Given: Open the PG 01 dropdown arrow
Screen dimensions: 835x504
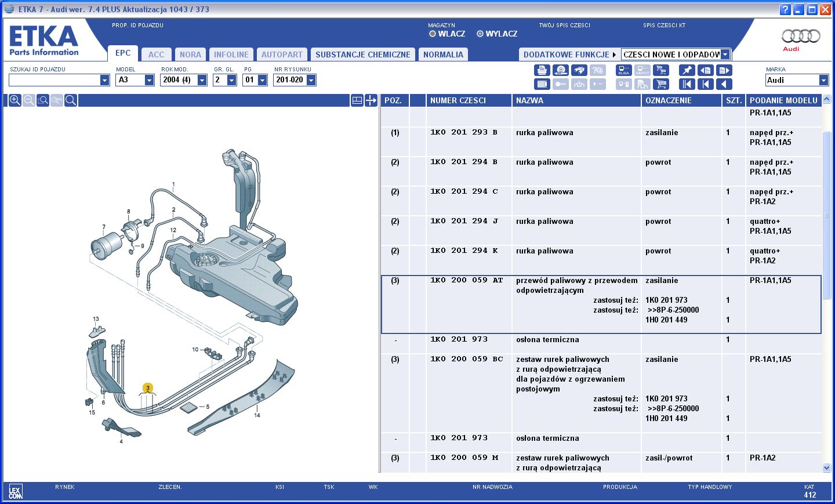Looking at the screenshot, I should 262,80.
